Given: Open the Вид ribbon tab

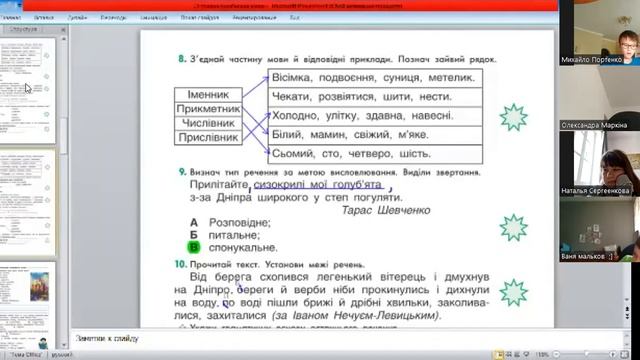Looking at the screenshot, I should click(294, 18).
